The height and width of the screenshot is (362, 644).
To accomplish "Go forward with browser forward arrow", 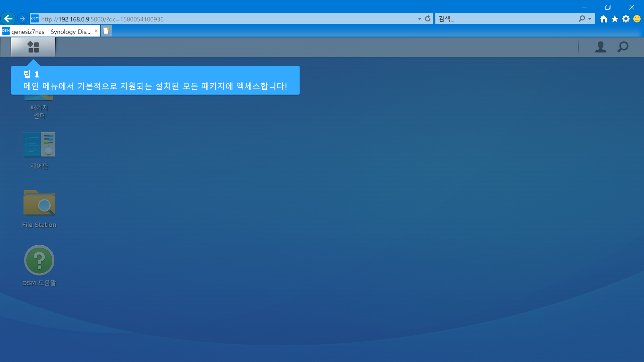I will [22, 18].
